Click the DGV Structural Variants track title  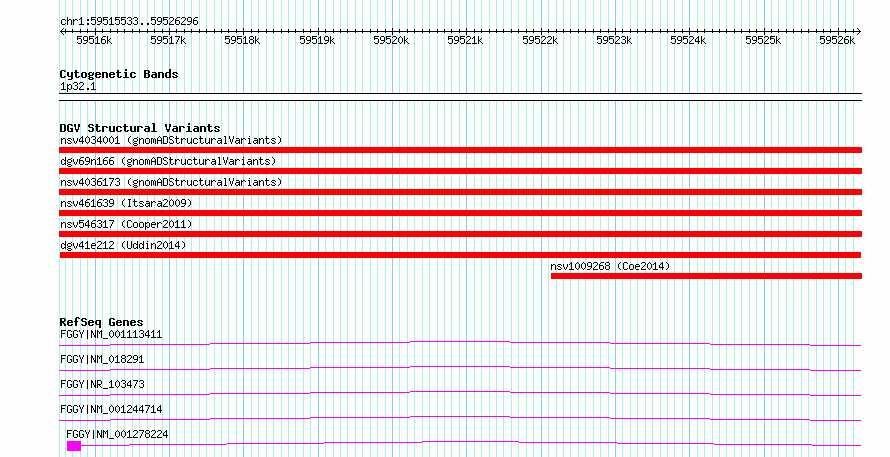point(140,128)
